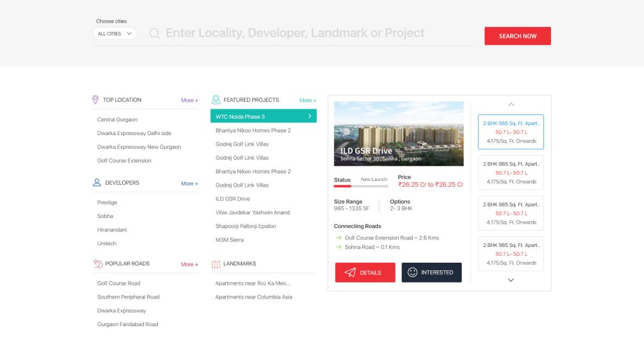Screen dimensions: 644x362
Task: Click the Size Range 985 - 1335 SF value
Action: coord(352,209)
